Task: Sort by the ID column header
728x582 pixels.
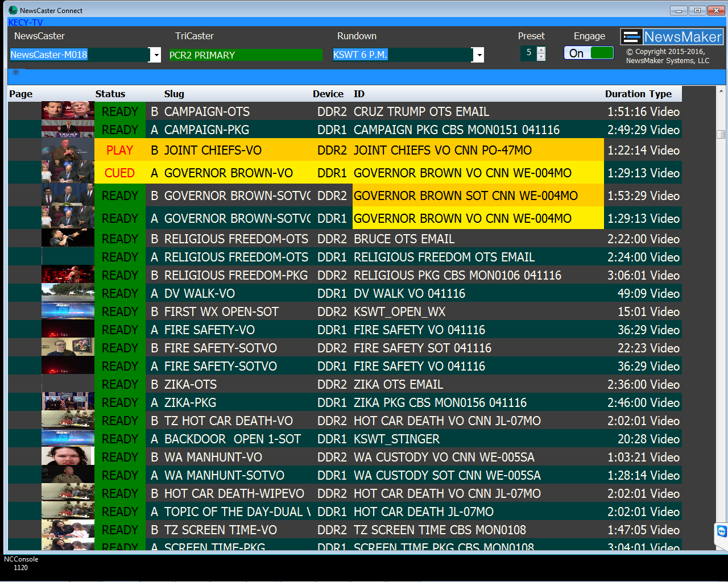Action: click(359, 94)
